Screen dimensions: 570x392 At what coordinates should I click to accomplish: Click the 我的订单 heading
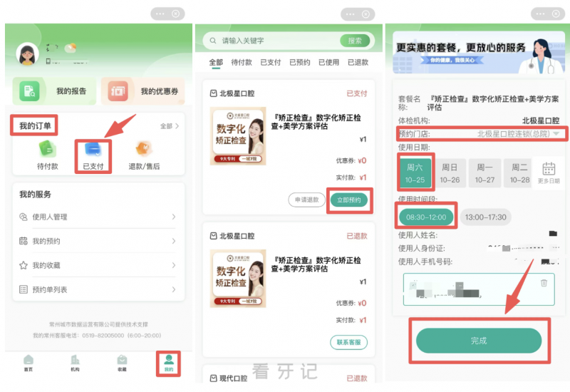(35, 126)
